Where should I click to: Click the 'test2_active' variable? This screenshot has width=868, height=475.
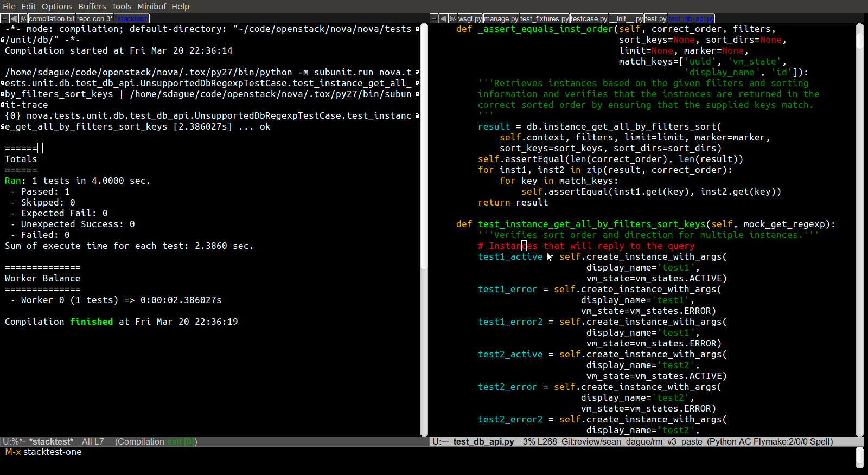[510, 354]
